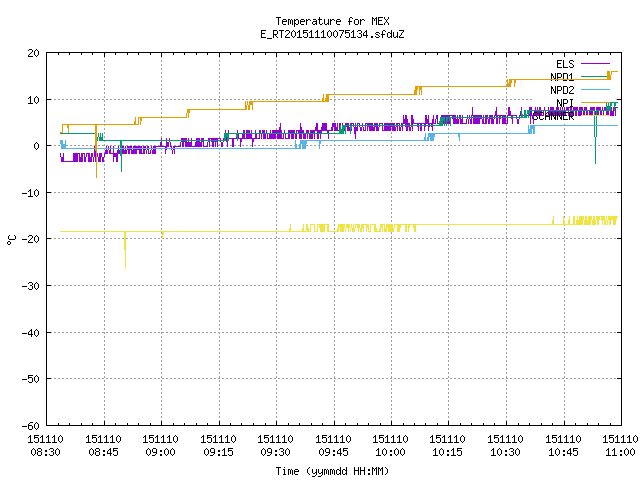Click the x-axis tick label 09:45
The image size is (640, 480).
(x=333, y=452)
